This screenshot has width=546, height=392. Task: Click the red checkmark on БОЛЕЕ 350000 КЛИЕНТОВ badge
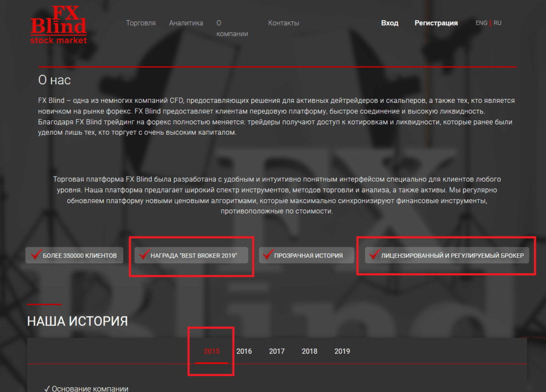pyautogui.click(x=36, y=255)
